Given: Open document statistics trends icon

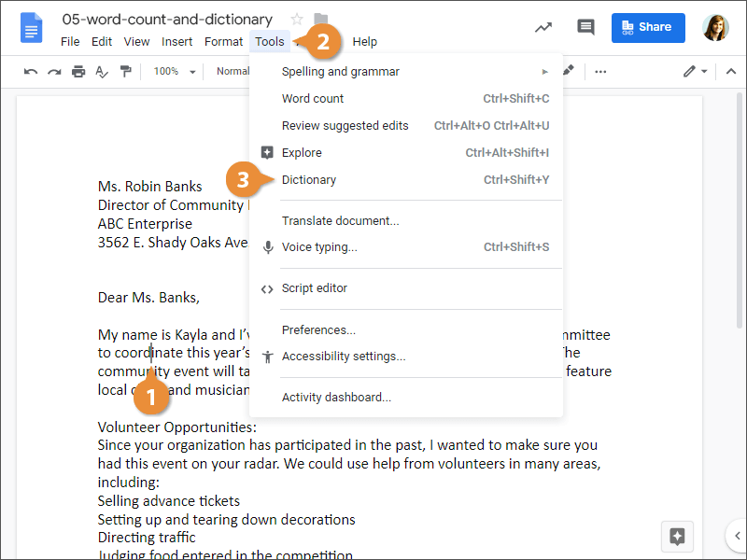Looking at the screenshot, I should 543,27.
